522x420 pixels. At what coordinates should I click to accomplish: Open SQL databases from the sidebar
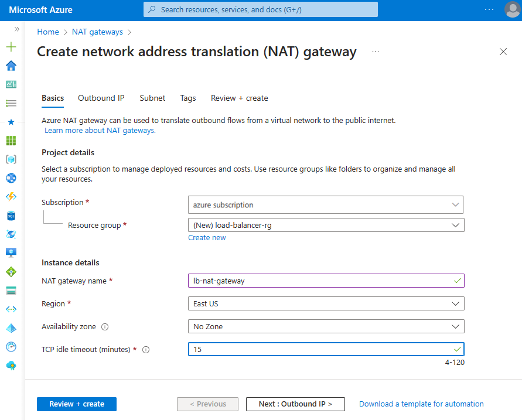[x=11, y=215]
